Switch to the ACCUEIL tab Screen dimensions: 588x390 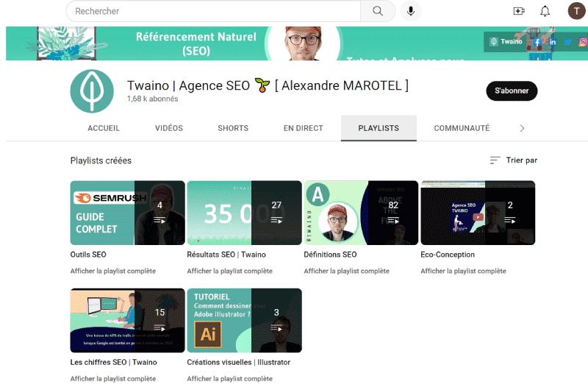pos(104,128)
